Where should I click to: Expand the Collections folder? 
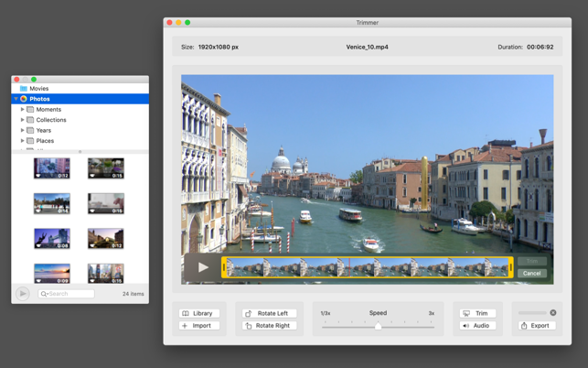[x=23, y=120]
